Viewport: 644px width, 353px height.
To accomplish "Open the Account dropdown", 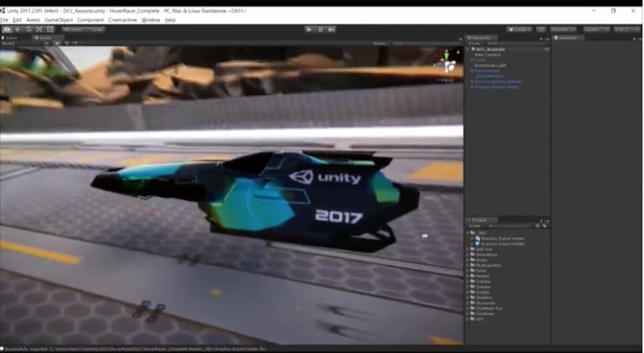I will pyautogui.click(x=563, y=29).
